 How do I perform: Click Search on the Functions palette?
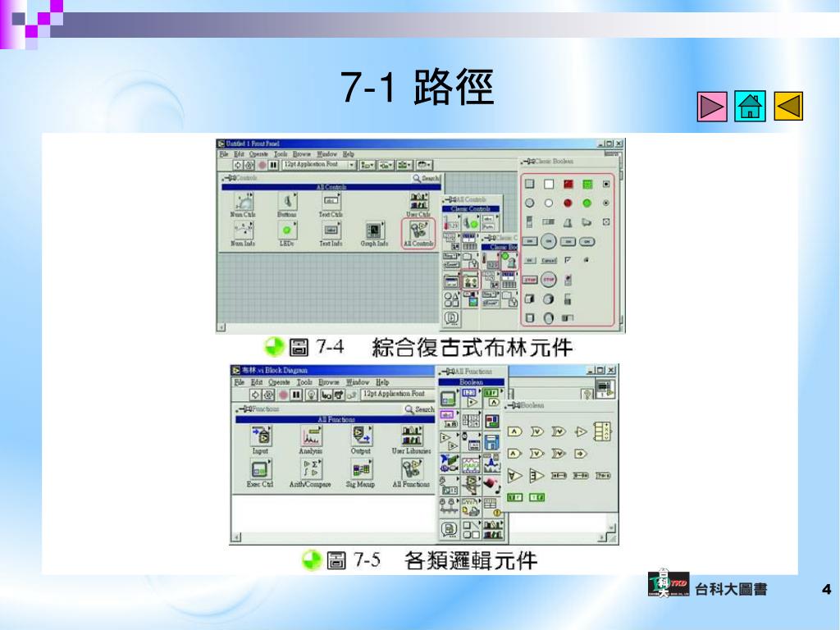420,409
